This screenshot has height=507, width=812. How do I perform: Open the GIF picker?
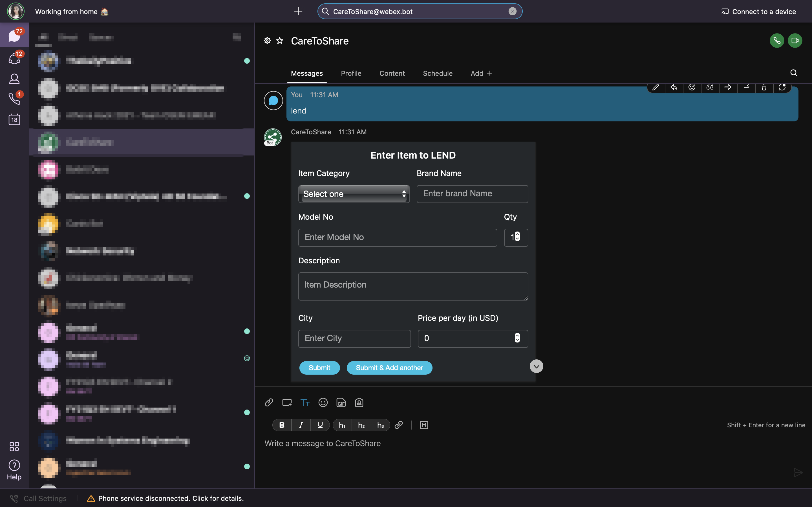(x=341, y=403)
